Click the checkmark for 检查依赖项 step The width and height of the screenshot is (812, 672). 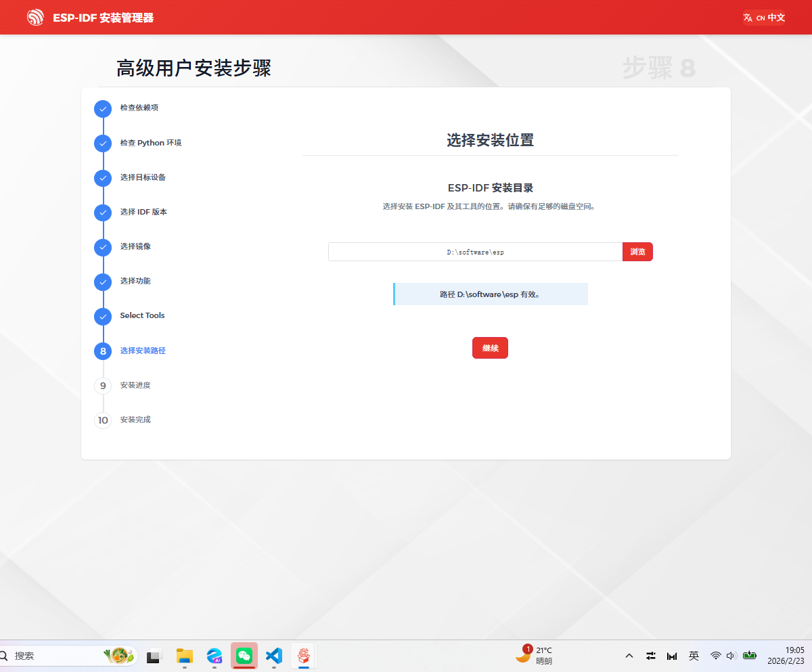pyautogui.click(x=103, y=108)
